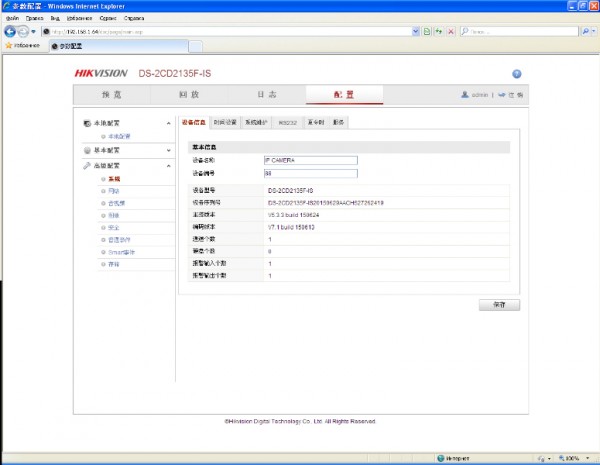The height and width of the screenshot is (465, 600).
Task: Open the search provider dropdown arrow
Action: [593, 32]
